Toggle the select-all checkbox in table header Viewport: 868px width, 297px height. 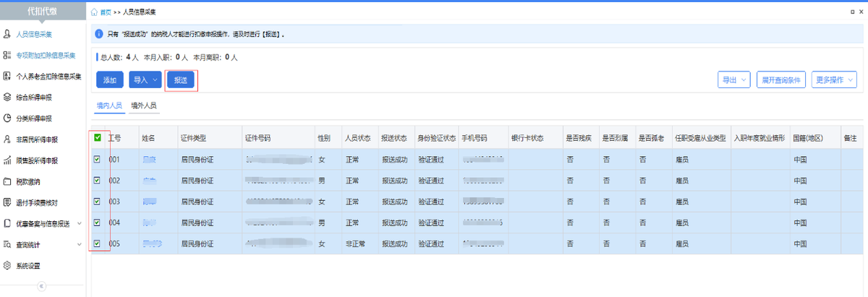(97, 137)
